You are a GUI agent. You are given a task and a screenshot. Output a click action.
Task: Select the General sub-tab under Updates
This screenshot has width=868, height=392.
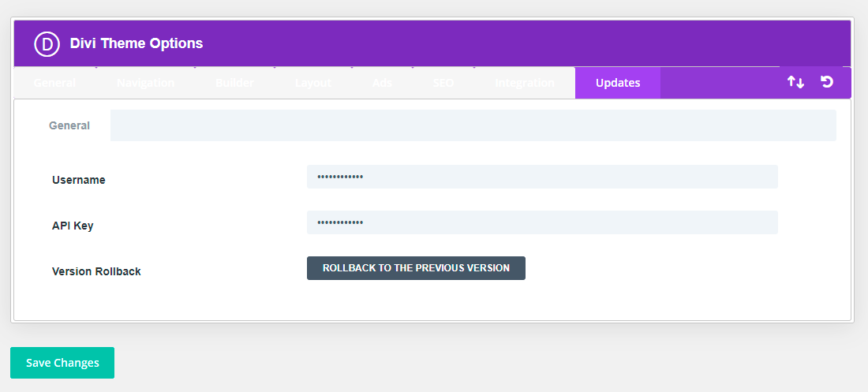click(x=69, y=125)
